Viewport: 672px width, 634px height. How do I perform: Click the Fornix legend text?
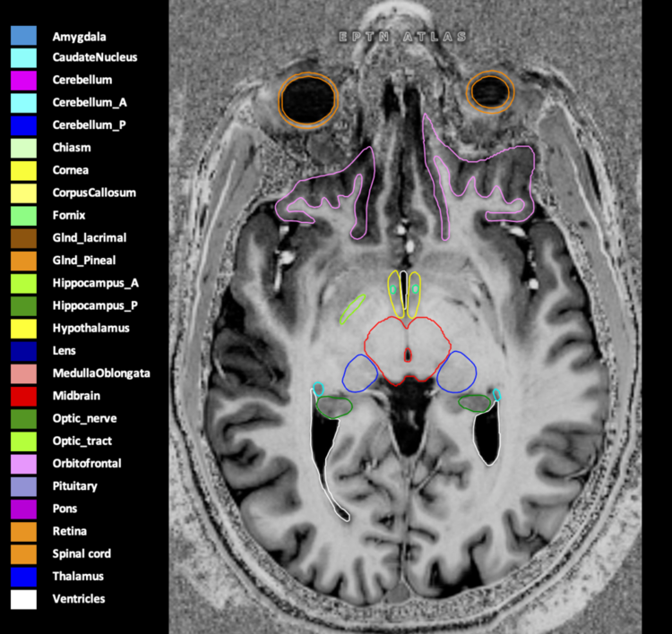(x=69, y=216)
